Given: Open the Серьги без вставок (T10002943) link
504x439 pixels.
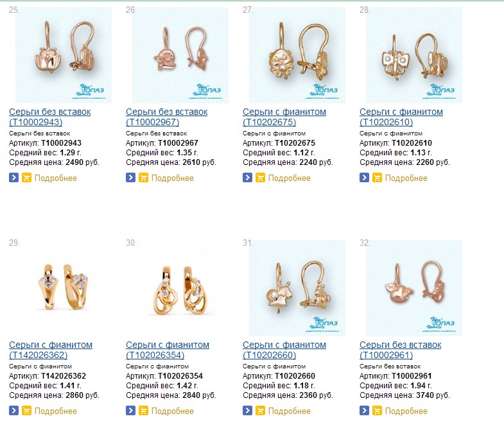Looking at the screenshot, I should pos(50,117).
